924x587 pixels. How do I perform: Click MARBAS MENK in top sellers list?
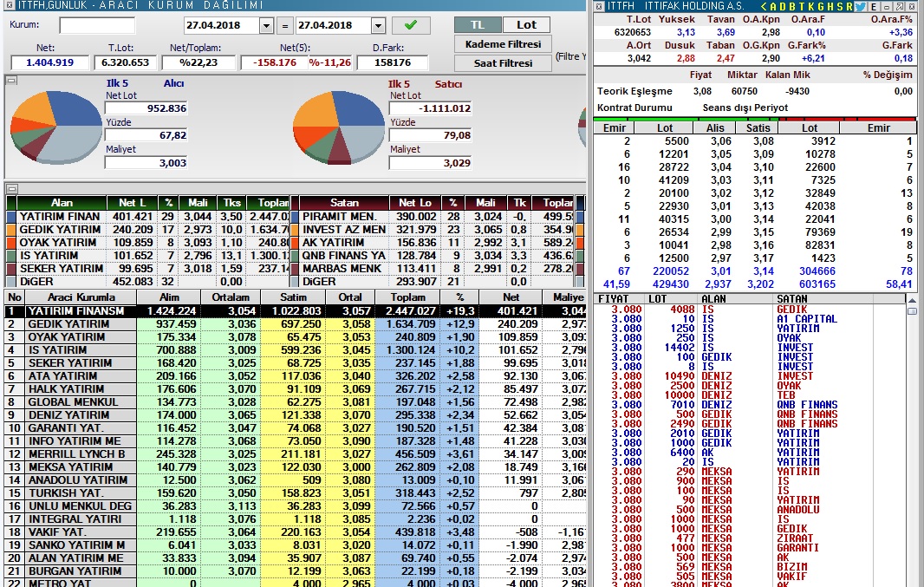pyautogui.click(x=342, y=268)
